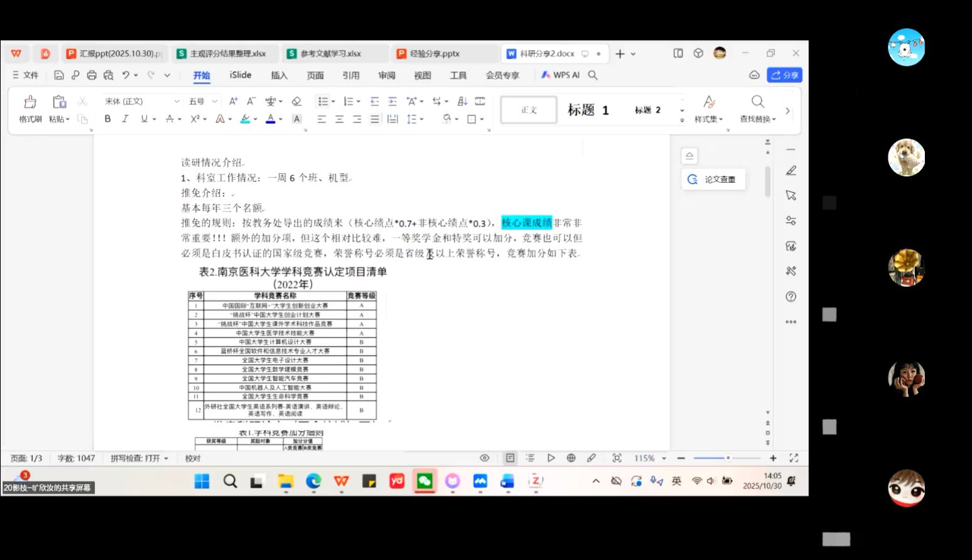Click the Format Painter (格式刷) icon
This screenshot has width=972, height=560.
click(30, 109)
